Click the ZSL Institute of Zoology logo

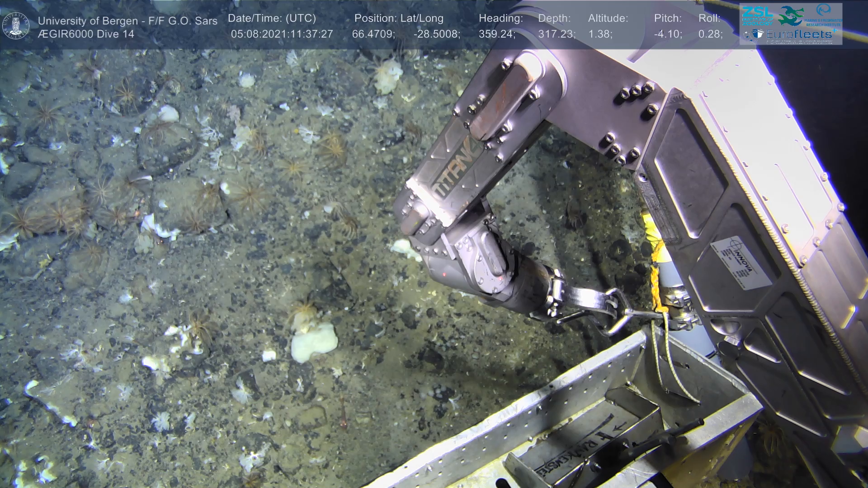point(757,15)
